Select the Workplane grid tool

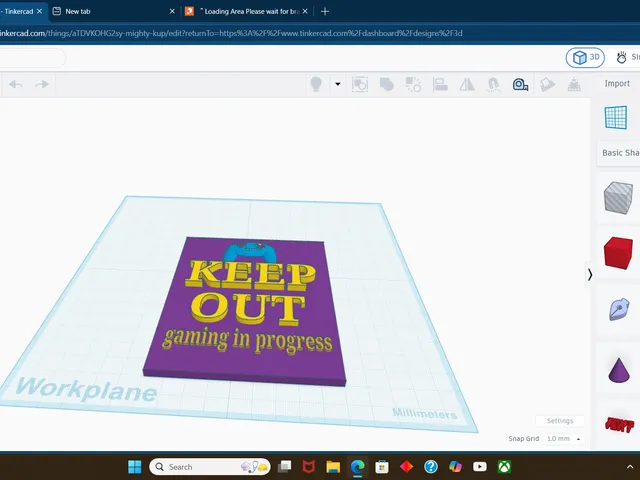point(616,117)
